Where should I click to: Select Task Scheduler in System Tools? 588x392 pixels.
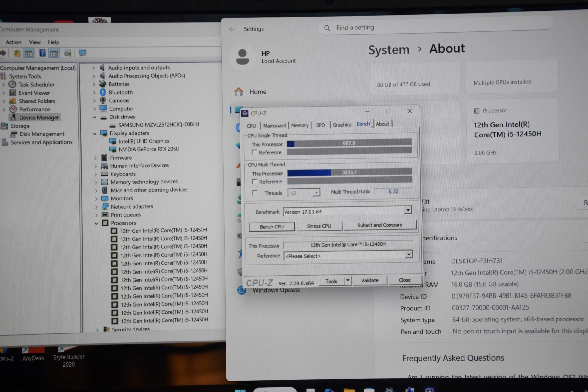click(36, 85)
